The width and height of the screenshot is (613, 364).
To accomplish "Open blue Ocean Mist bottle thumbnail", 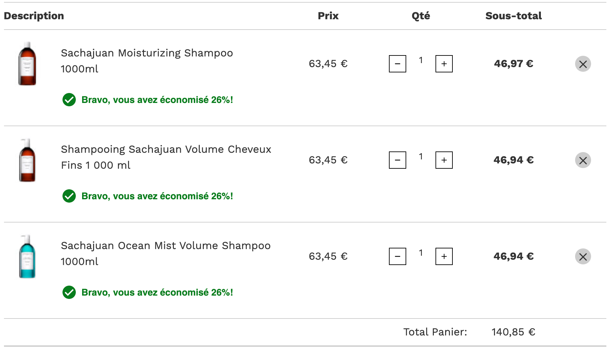I will pyautogui.click(x=27, y=256).
